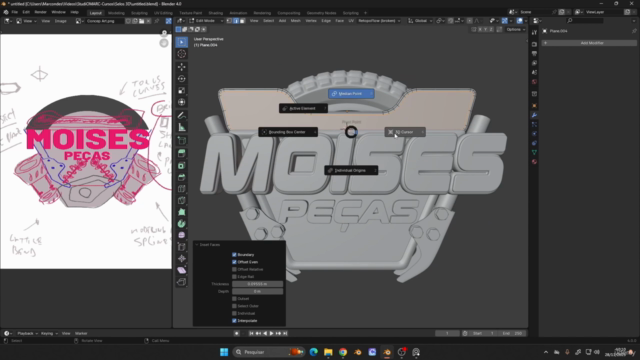Image resolution: width=640 pixels, height=360 pixels.
Task: Select the Poly Build tool
Action: [182, 212]
